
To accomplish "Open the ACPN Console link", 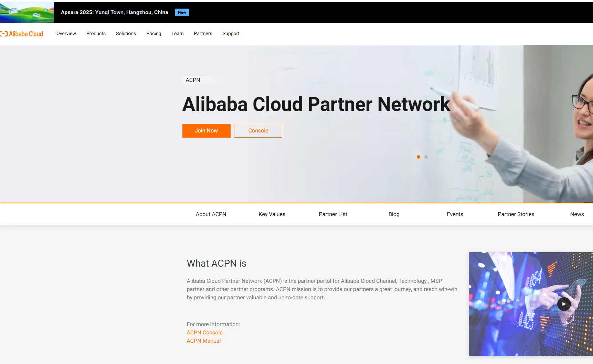I will (204, 332).
